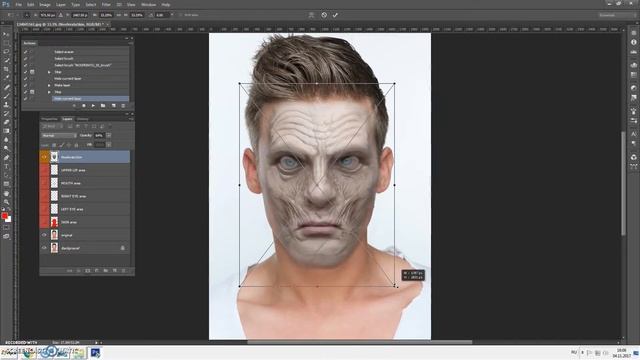Create new group in Layers panel footer

pos(106,271)
